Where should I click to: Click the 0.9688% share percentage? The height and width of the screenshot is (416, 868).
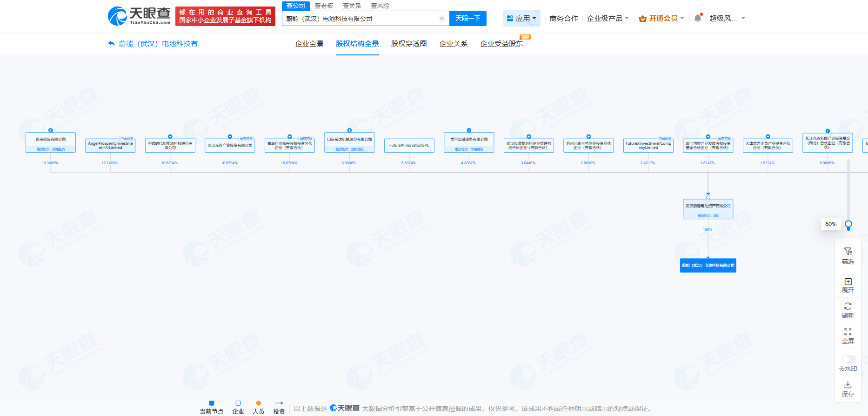click(827, 163)
